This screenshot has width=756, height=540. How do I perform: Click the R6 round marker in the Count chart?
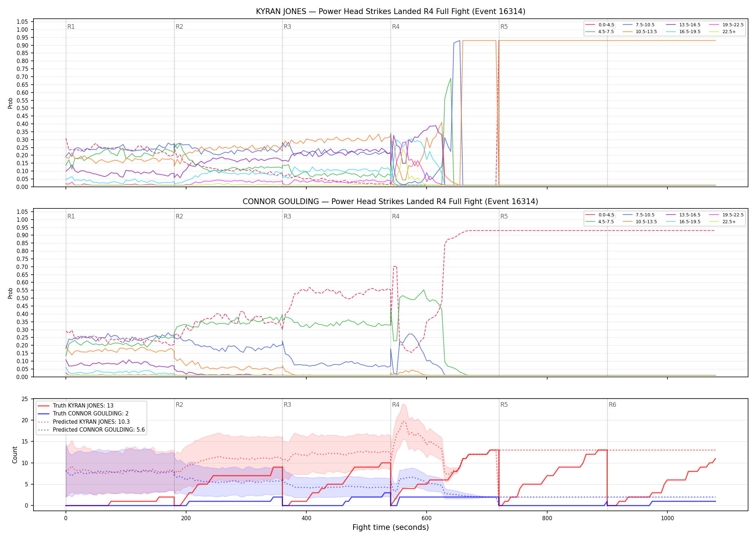tap(612, 405)
